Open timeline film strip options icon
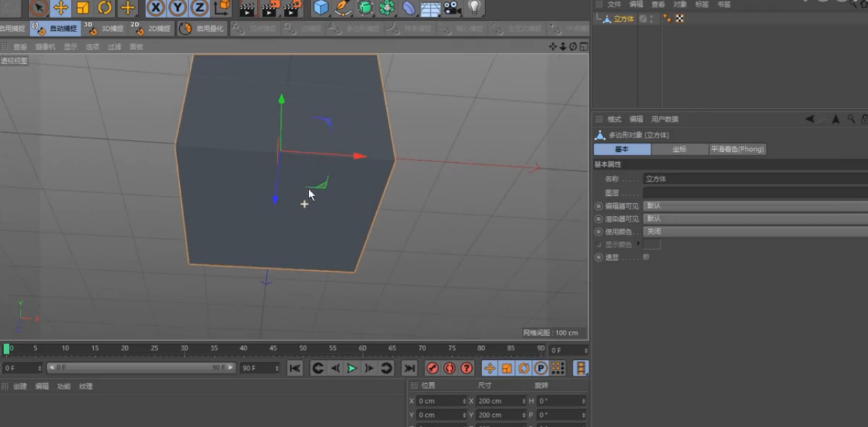Screen dimensions: 868x427 pyautogui.click(x=580, y=368)
